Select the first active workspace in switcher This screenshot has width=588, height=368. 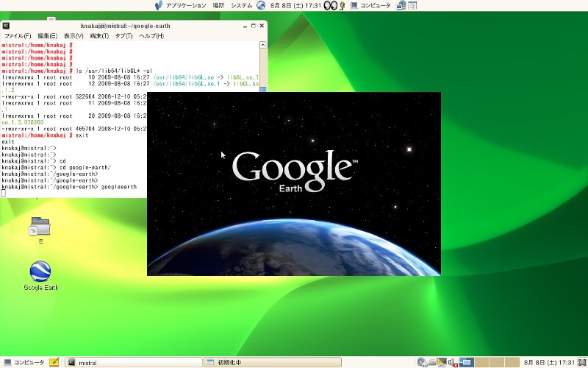click(467, 362)
